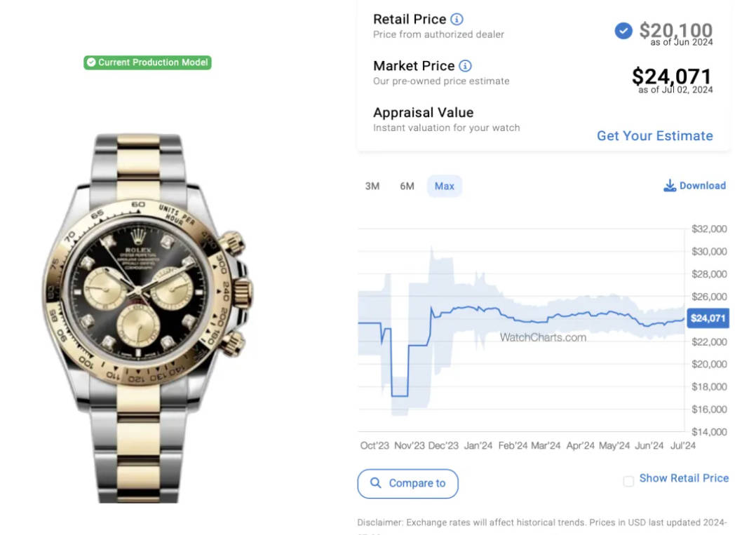Click the price line near Jan'24
756x535 pixels.
pyautogui.click(x=478, y=309)
